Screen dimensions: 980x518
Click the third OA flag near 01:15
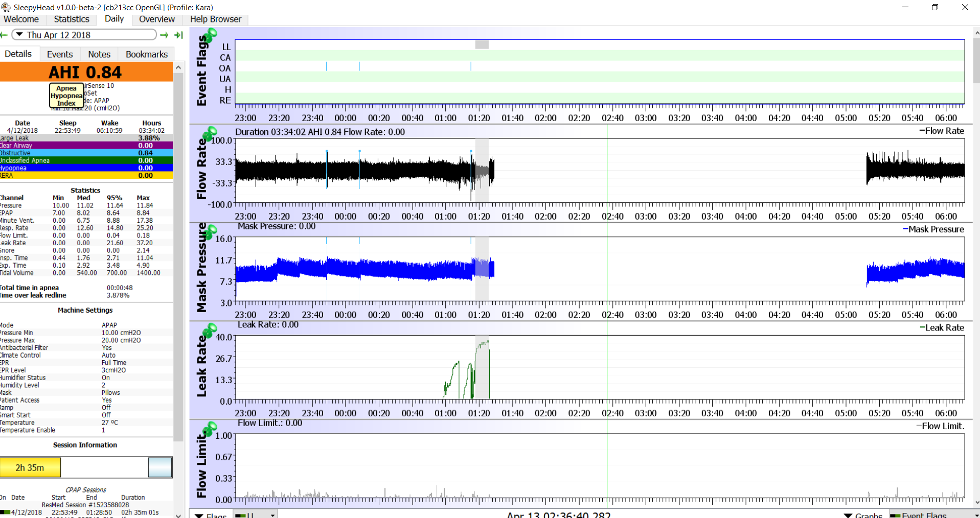(471, 66)
